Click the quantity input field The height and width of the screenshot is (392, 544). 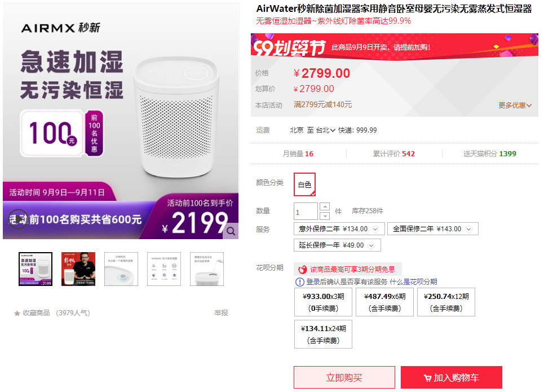pos(304,210)
